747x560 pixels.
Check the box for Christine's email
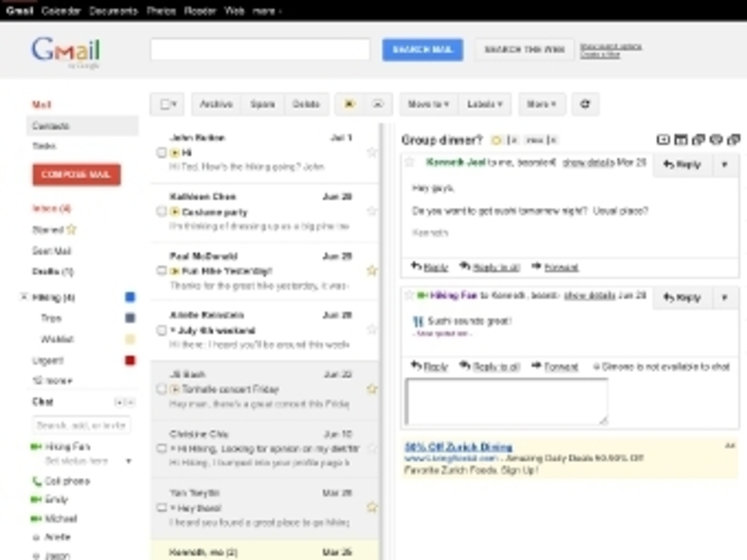pyautogui.click(x=162, y=449)
